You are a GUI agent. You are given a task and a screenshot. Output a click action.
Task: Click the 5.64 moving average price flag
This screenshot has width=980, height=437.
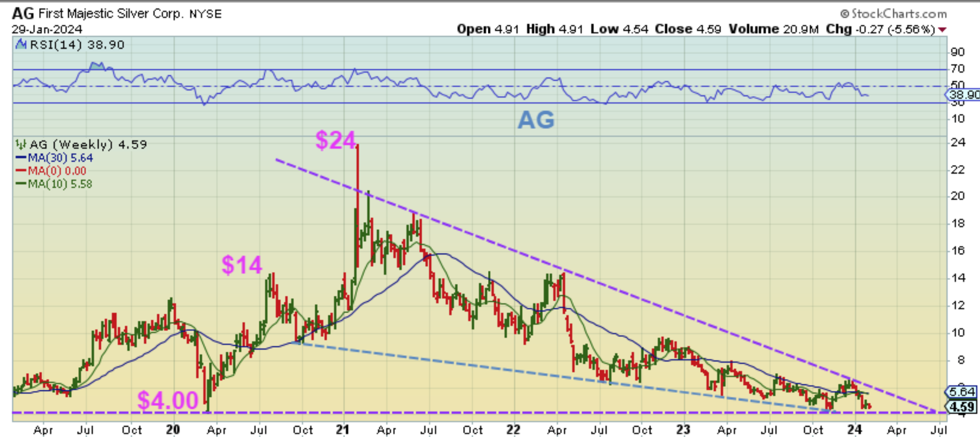[961, 392]
